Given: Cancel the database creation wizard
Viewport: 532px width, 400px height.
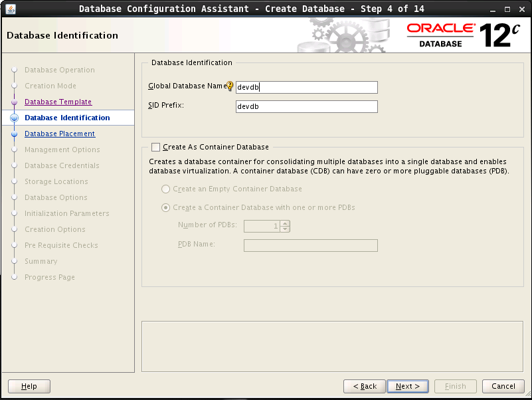Looking at the screenshot, I should click(503, 386).
